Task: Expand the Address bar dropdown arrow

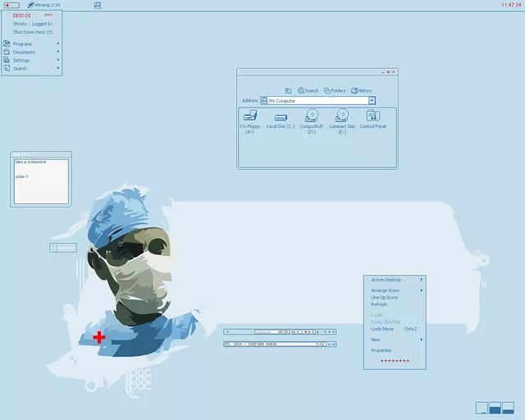Action: [x=372, y=100]
